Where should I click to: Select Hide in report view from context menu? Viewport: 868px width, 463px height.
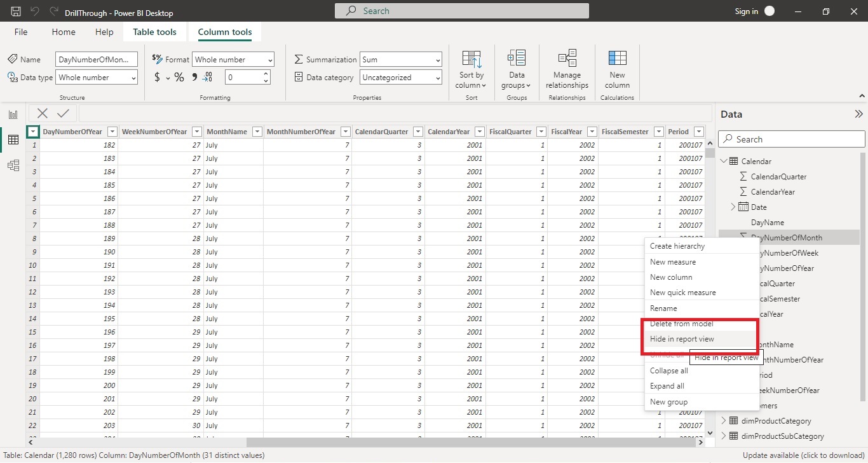(681, 339)
